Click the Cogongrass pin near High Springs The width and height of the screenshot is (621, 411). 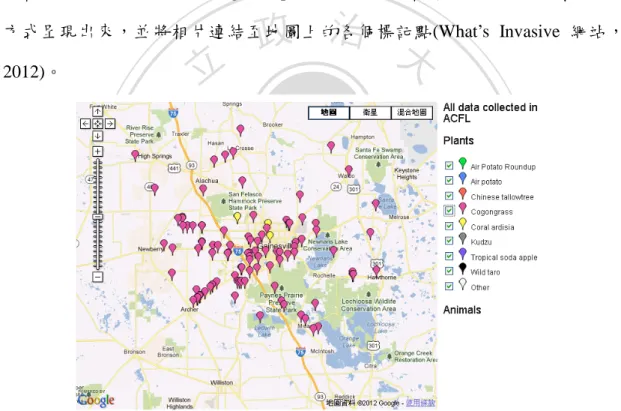tap(135, 154)
